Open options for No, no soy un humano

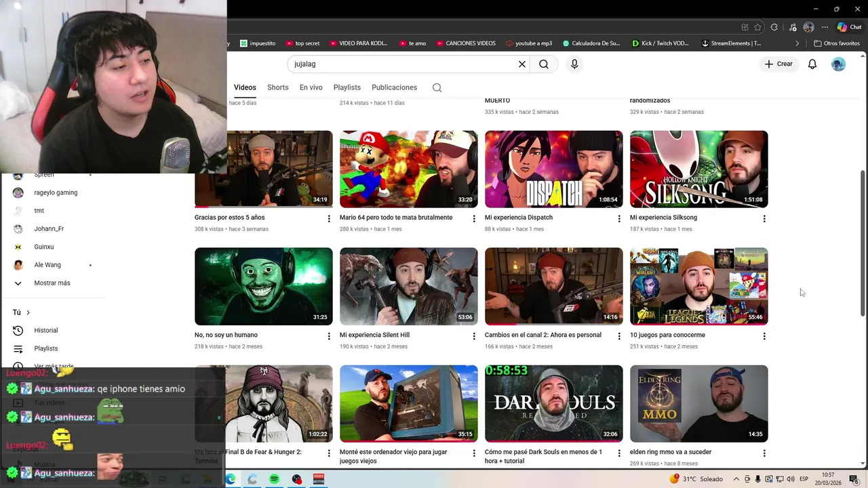click(x=329, y=336)
